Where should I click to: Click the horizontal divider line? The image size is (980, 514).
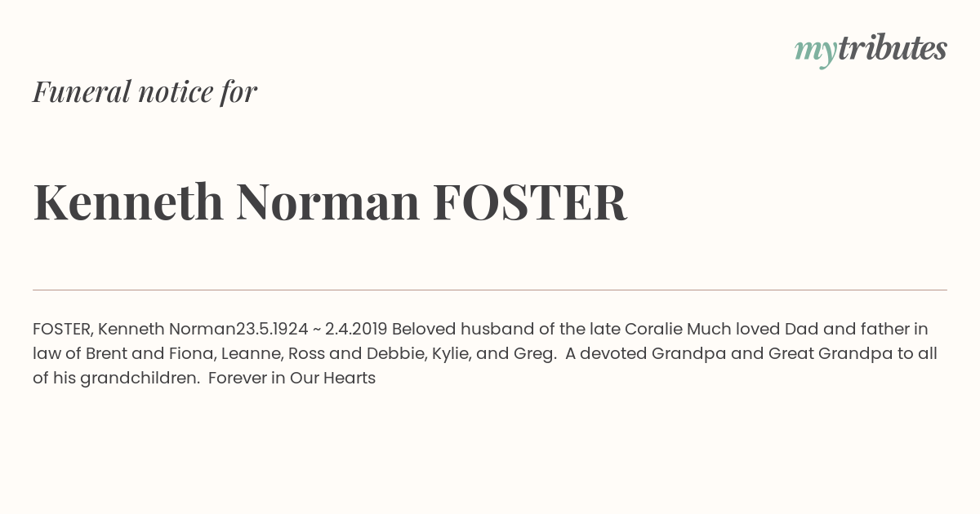[490, 290]
